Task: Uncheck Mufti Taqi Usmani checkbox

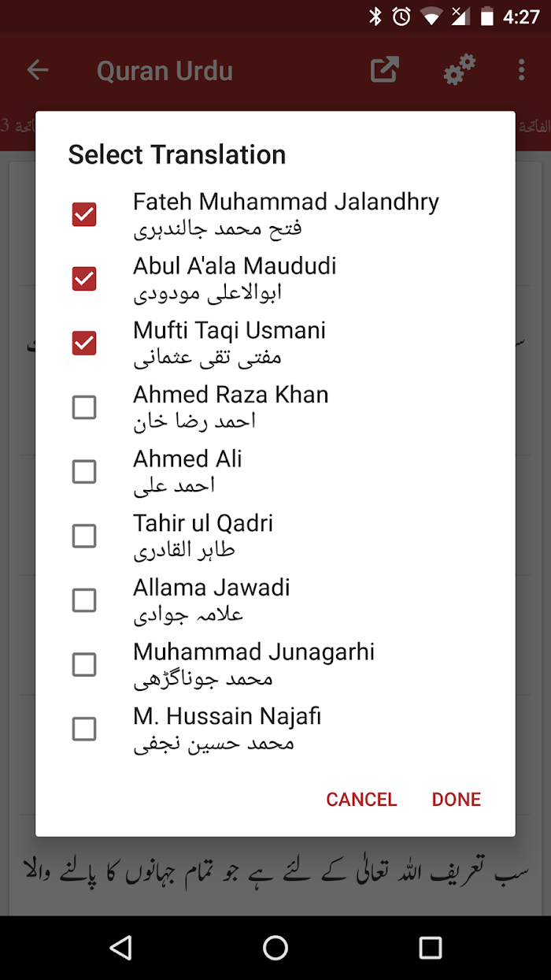Action: click(x=84, y=343)
